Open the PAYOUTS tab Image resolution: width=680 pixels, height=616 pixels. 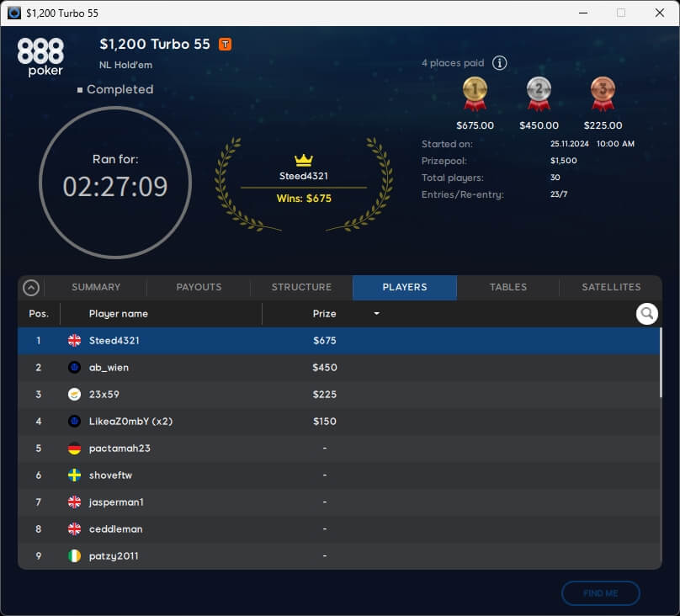tap(199, 287)
